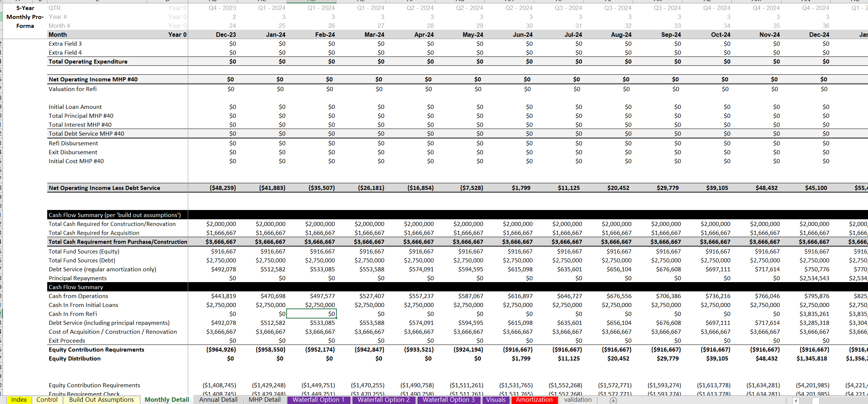
Task: Click the 'Refi Disbursement' row label
Action: tap(73, 143)
